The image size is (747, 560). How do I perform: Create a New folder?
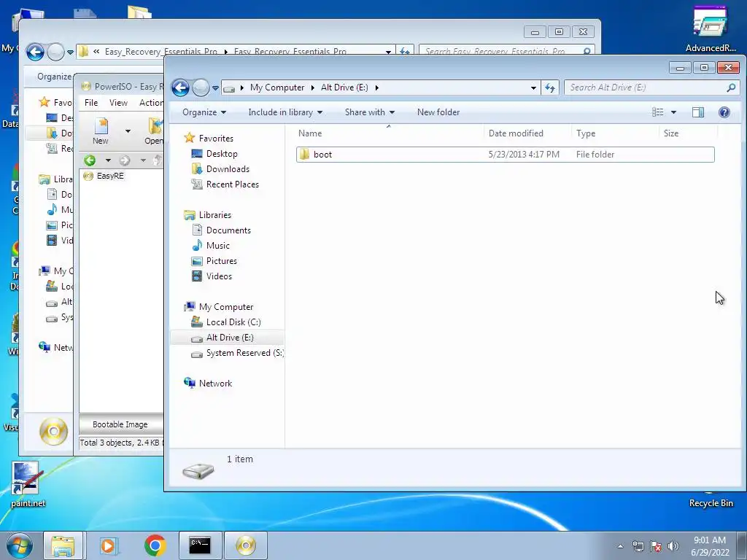pyautogui.click(x=438, y=112)
